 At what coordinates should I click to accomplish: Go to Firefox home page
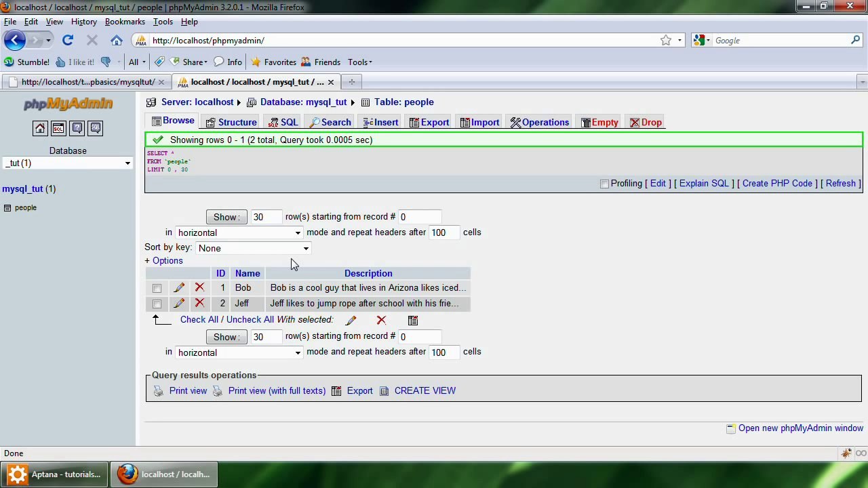(x=117, y=41)
